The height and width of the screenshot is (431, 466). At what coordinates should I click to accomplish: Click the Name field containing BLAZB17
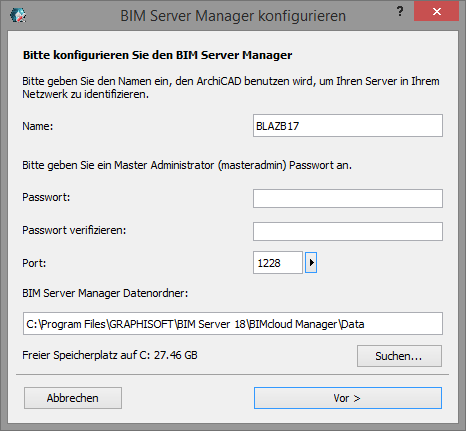coord(348,126)
